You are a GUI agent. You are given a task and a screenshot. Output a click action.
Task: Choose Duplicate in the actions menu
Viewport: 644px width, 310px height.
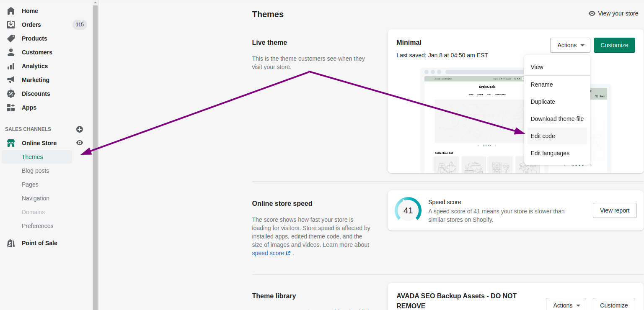click(543, 102)
